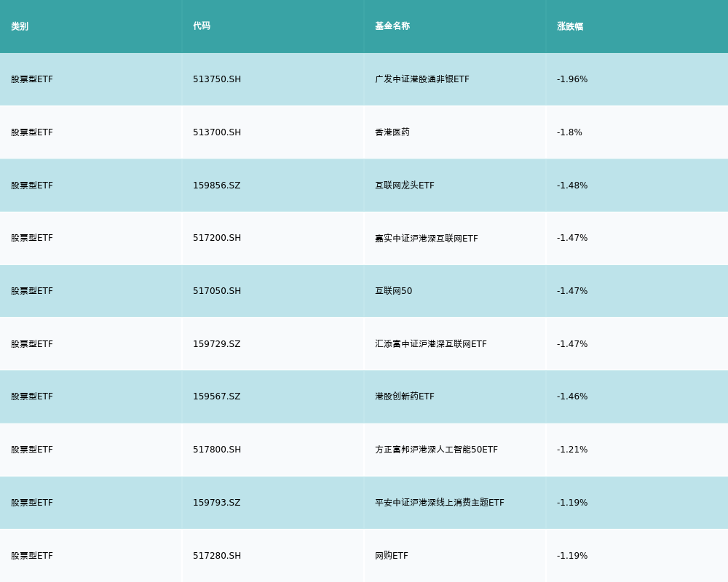
Task: Click 股票型ETF in the 159729.SZ row
Action: pos(32,344)
